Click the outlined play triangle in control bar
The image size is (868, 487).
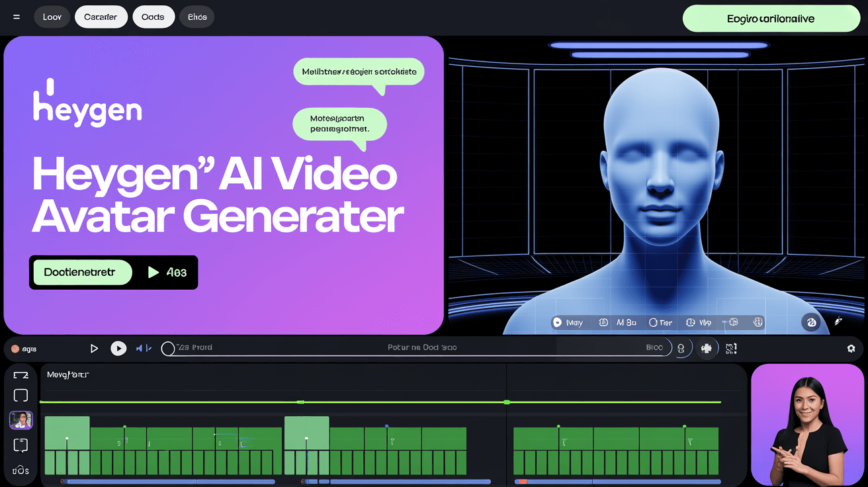[x=94, y=348]
